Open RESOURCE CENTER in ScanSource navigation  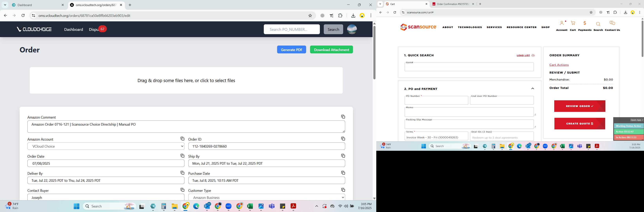[522, 27]
